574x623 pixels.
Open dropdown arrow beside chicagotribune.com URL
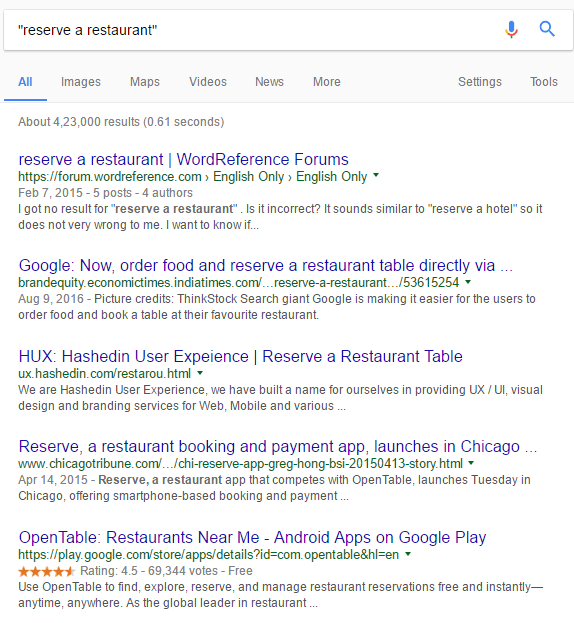point(471,463)
